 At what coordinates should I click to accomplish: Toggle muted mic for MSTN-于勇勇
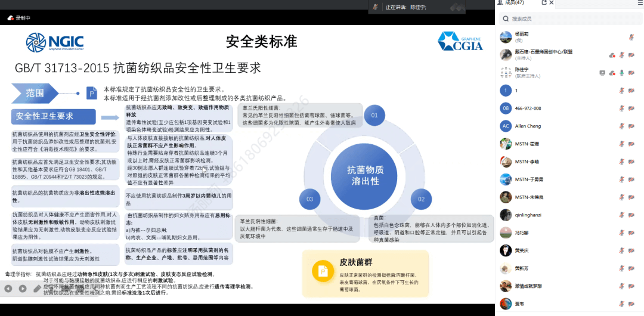pyautogui.click(x=622, y=179)
